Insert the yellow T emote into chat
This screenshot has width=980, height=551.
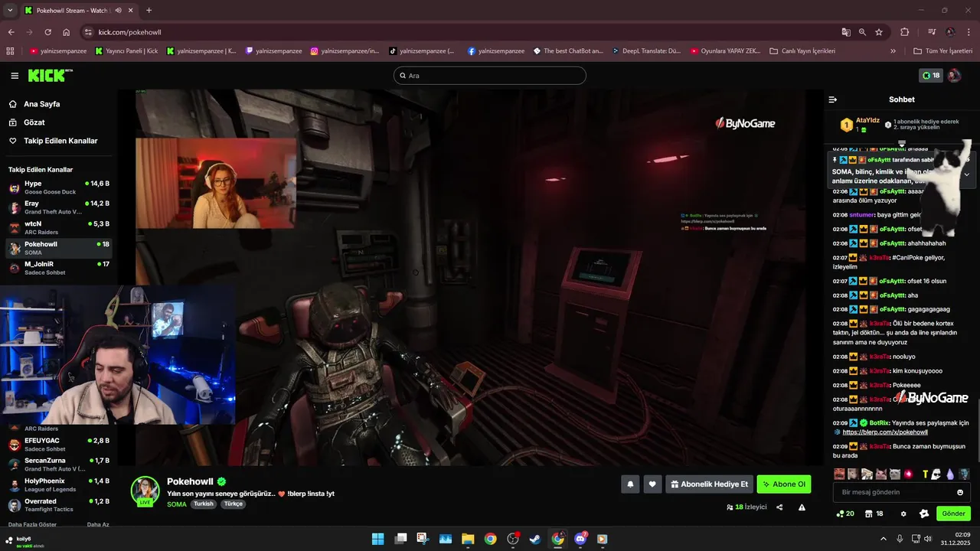(x=925, y=474)
